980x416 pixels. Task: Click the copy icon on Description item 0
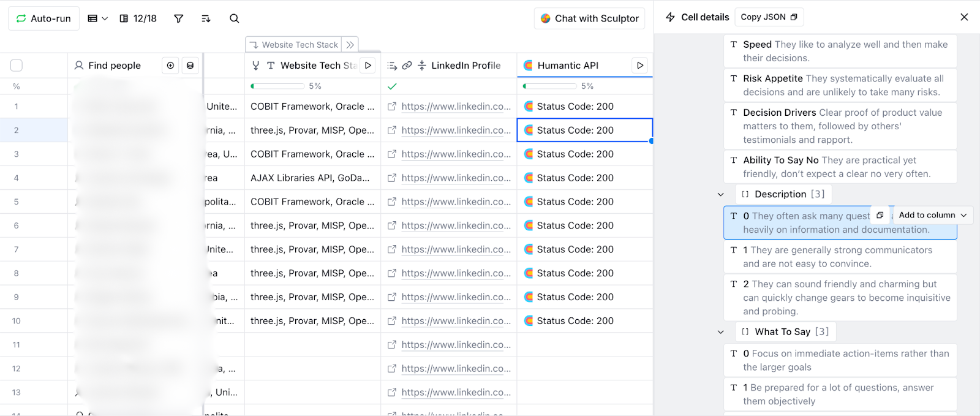[880, 215]
